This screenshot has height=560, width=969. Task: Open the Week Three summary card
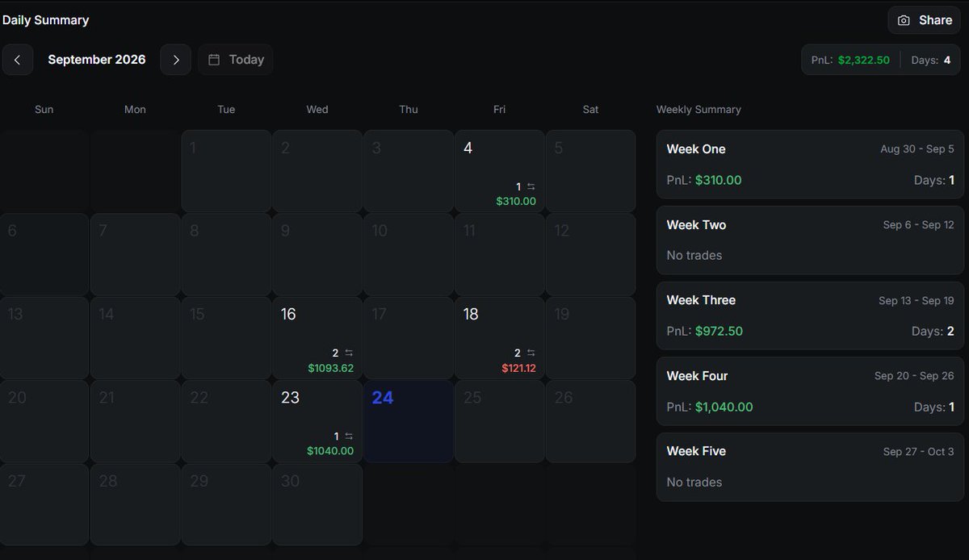pos(810,316)
